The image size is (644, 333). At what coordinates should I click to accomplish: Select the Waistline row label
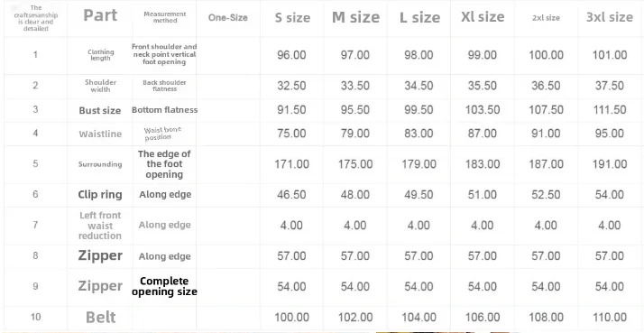click(100, 134)
